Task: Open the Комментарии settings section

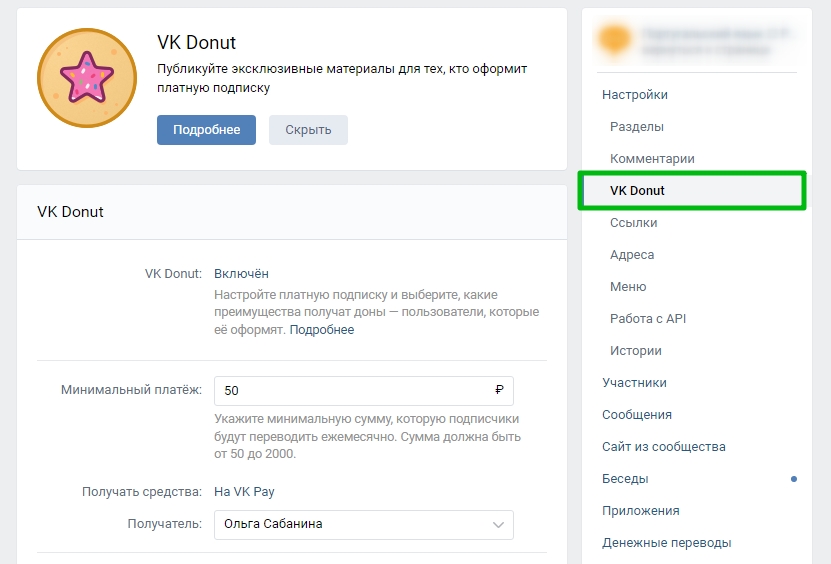Action: (x=652, y=158)
